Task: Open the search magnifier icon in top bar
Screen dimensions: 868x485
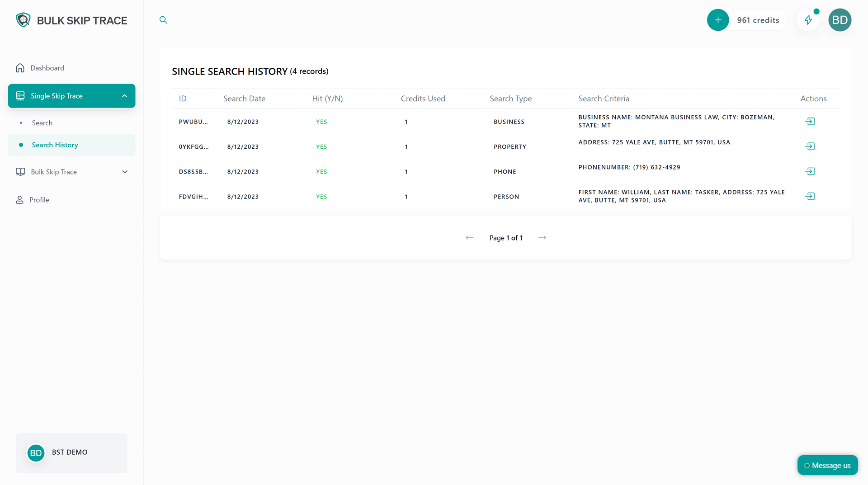Action: [x=163, y=20]
